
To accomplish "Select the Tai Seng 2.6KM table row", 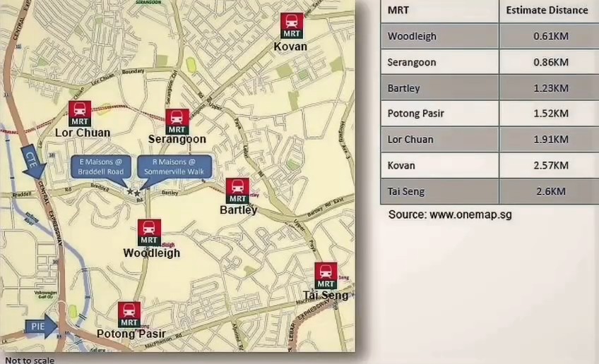I will pyautogui.click(x=489, y=191).
